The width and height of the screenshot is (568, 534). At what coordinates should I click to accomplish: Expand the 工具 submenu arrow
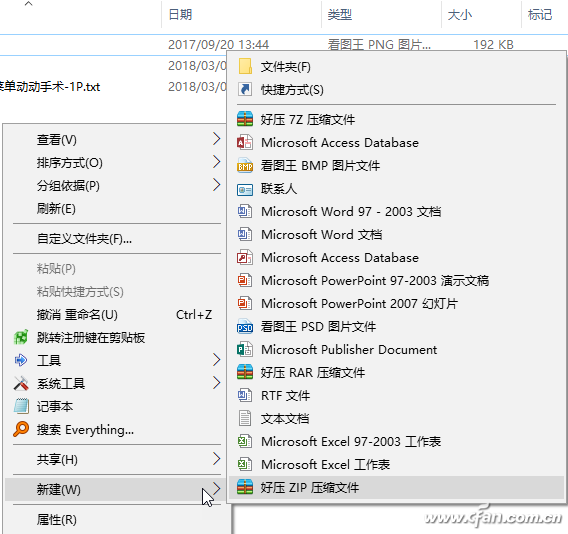tap(217, 360)
